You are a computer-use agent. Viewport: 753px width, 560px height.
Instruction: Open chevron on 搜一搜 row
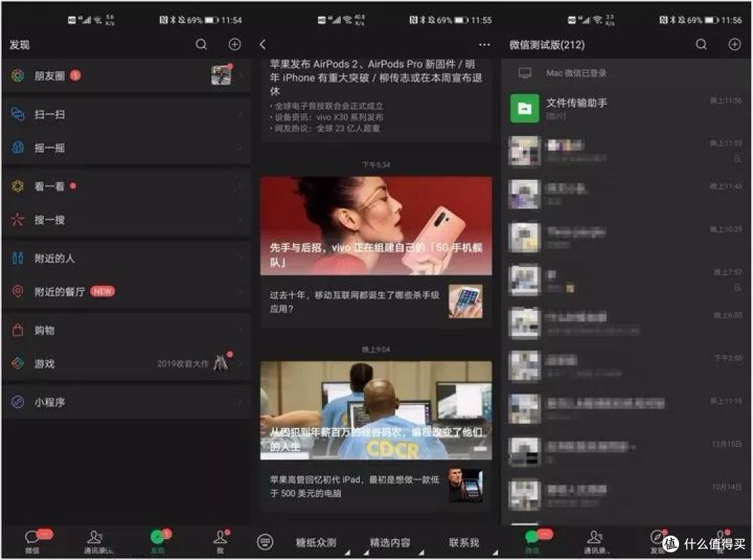241,220
